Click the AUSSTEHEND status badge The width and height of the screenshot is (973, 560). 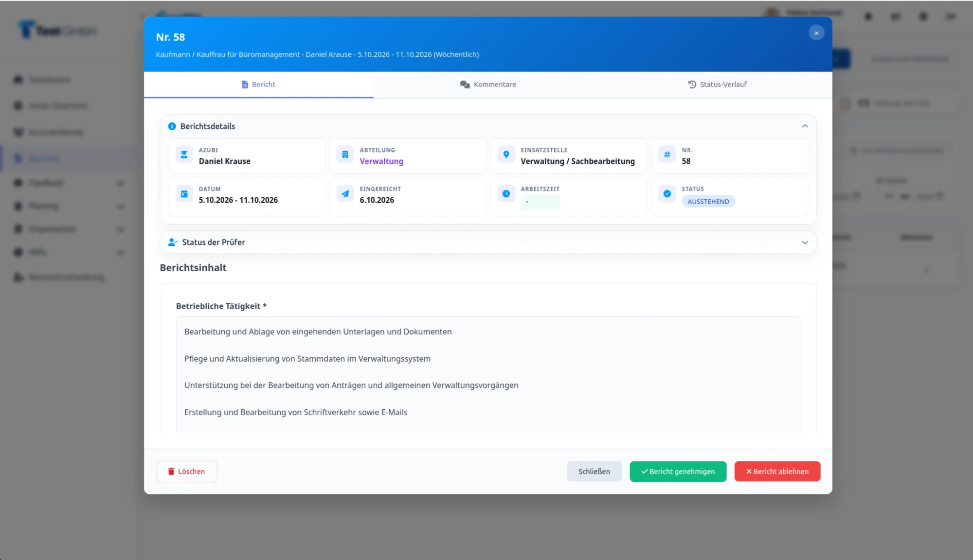708,202
